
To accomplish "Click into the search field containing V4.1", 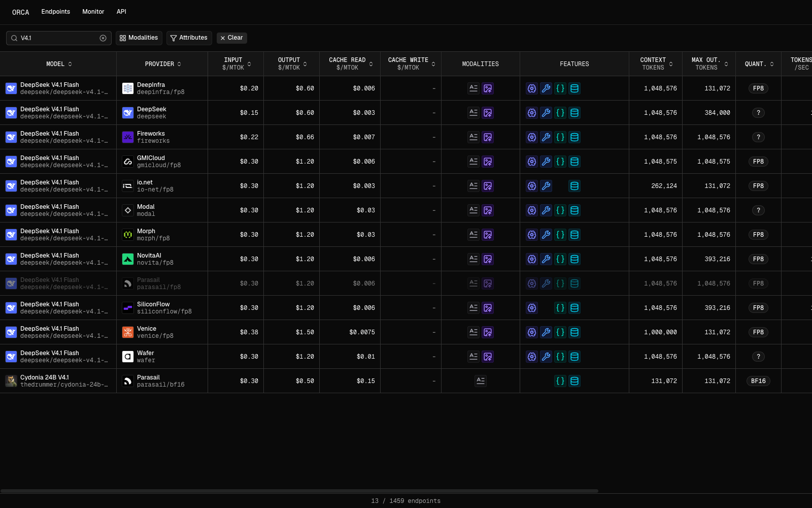I will 58,38.
